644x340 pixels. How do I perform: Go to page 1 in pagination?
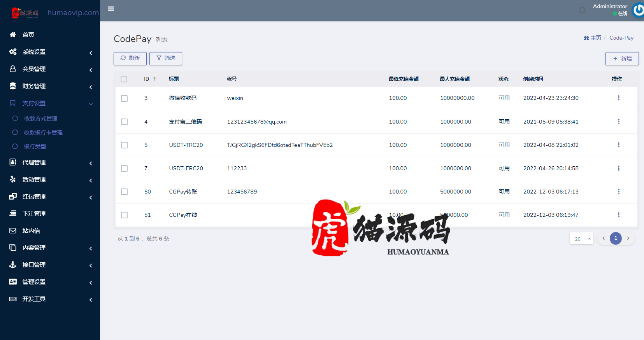616,238
